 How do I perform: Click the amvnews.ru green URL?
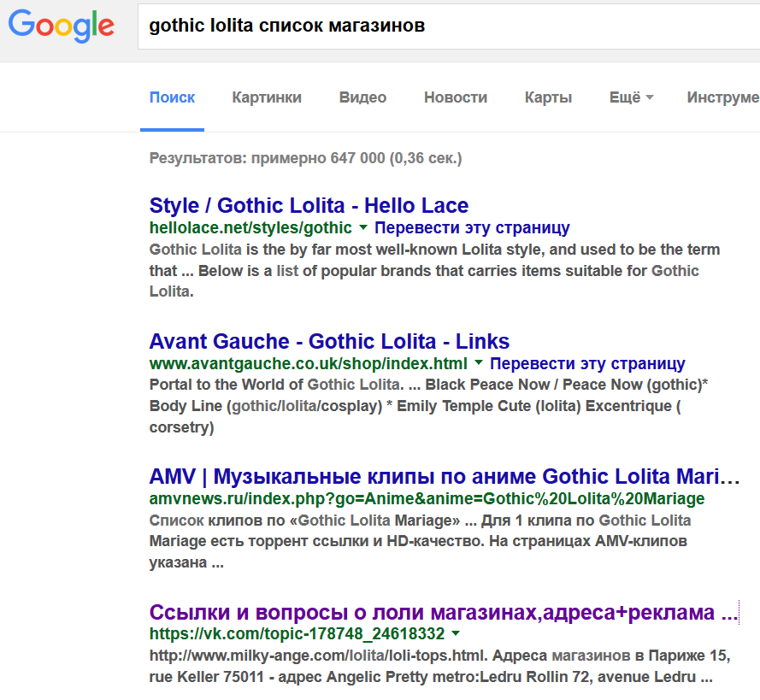click(427, 498)
